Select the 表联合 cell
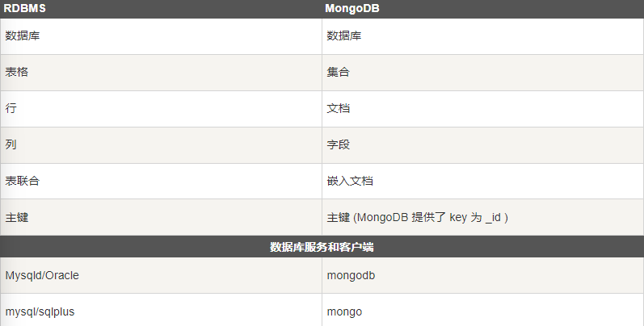The width and height of the screenshot is (644, 326). [161, 181]
